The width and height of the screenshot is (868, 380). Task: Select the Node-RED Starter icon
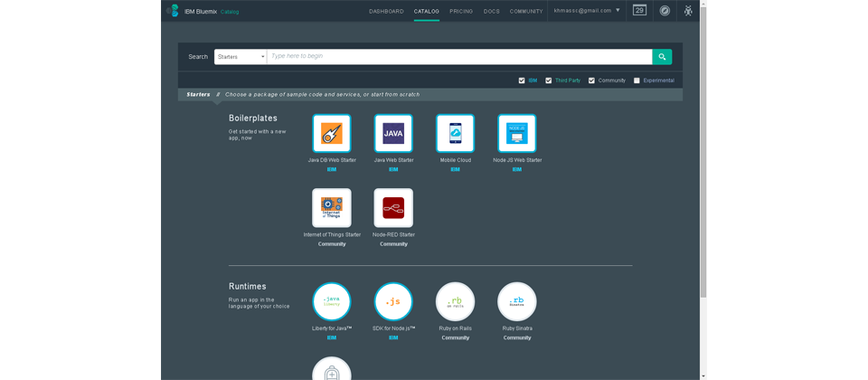click(393, 208)
